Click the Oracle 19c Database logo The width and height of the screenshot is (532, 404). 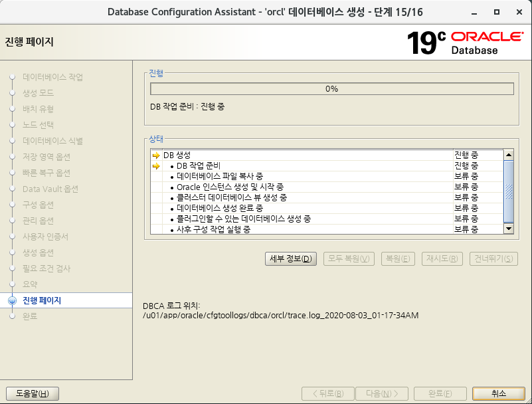point(465,43)
